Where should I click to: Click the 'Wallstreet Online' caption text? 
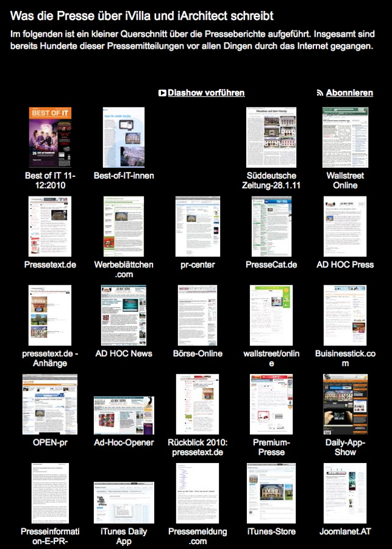345,181
